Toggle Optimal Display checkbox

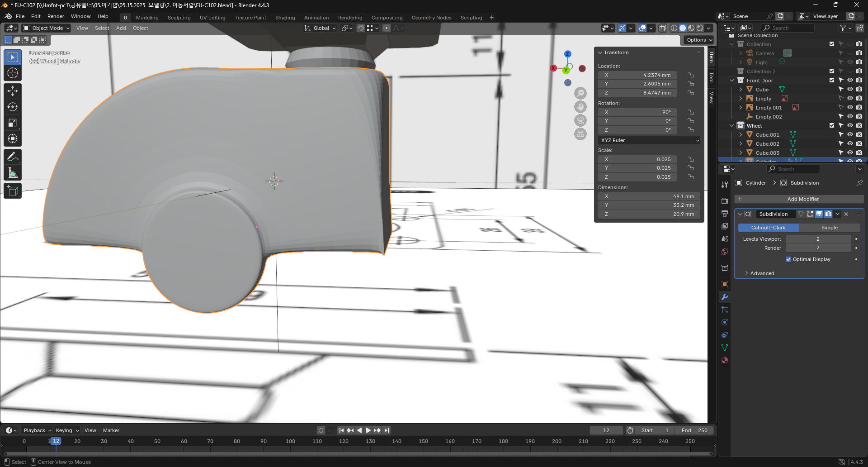tap(788, 259)
